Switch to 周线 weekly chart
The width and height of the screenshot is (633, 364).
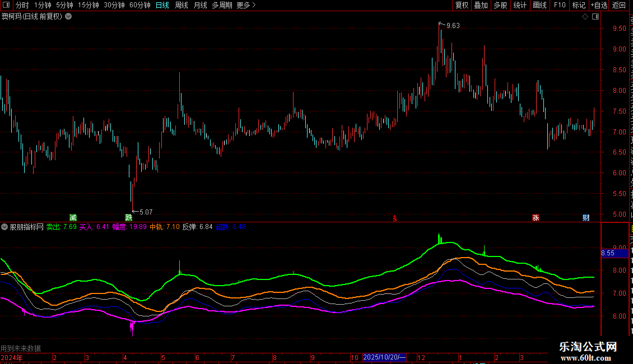tap(181, 5)
